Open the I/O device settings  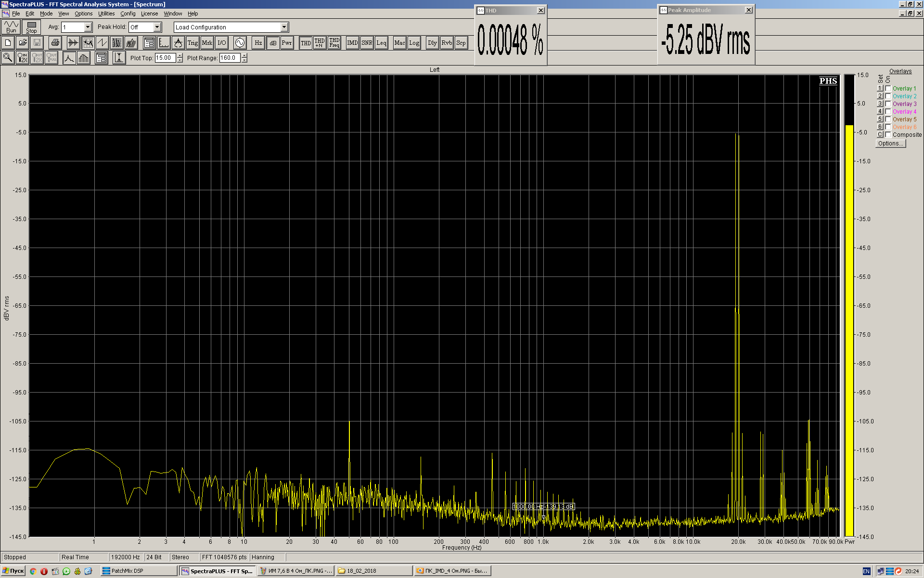coord(221,43)
